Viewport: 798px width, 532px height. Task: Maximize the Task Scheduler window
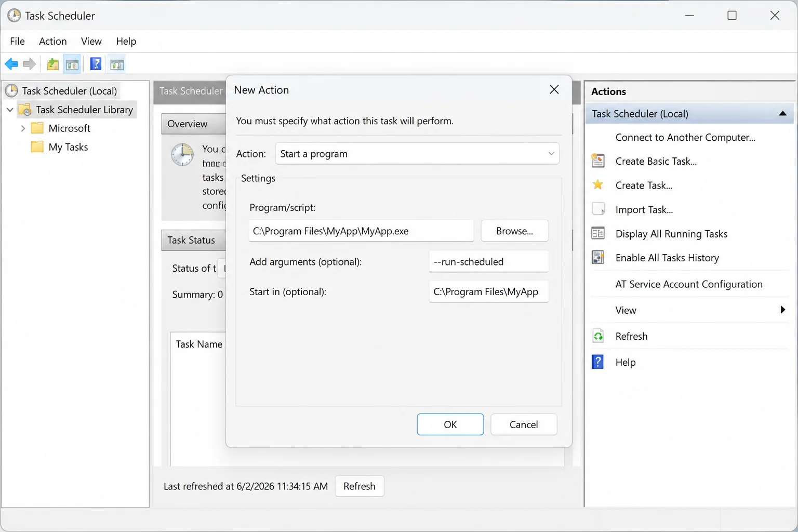point(732,16)
